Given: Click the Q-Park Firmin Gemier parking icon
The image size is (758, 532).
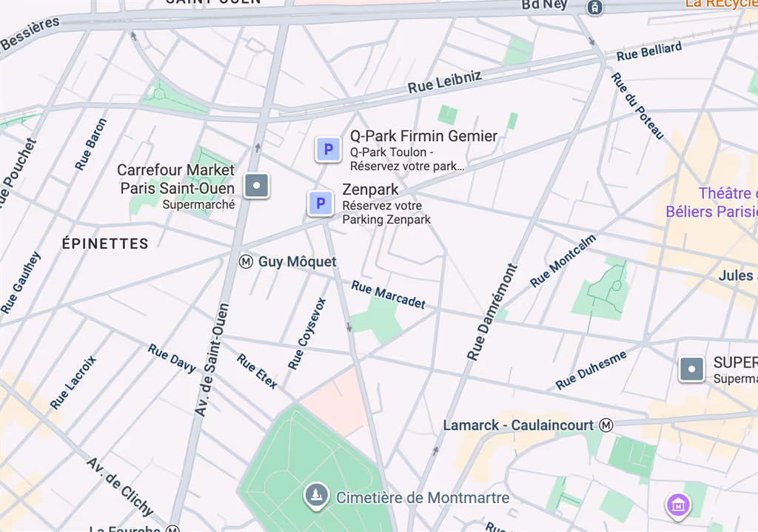Looking at the screenshot, I should (328, 149).
